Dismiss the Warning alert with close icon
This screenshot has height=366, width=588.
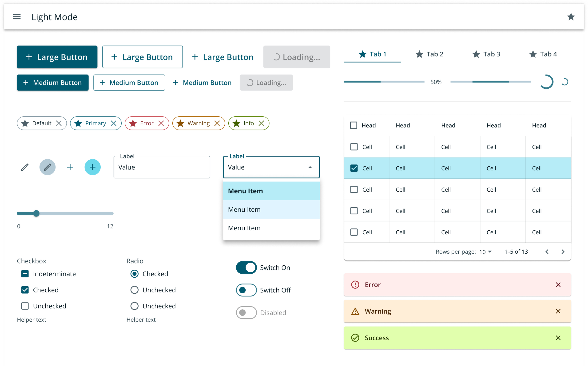point(558,311)
